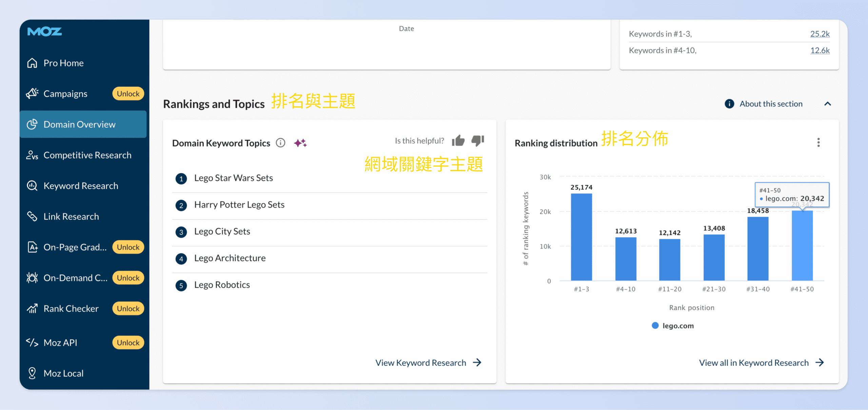Click the MOZ logo

pos(44,31)
